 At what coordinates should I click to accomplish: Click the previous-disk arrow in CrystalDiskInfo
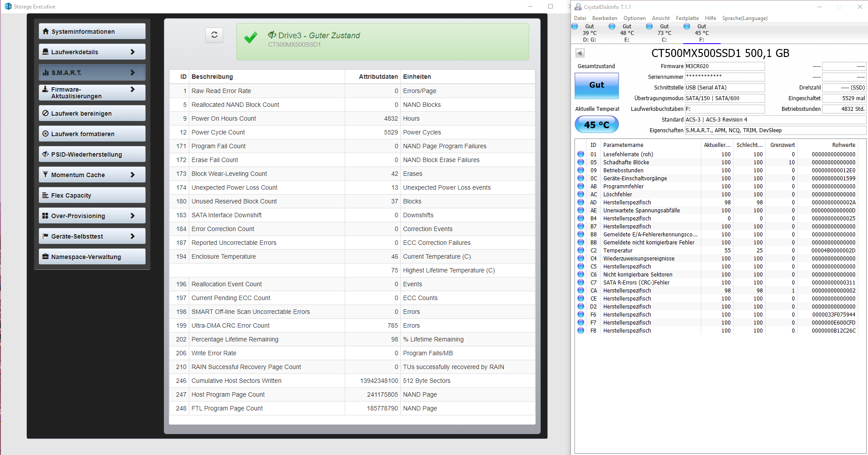pos(580,53)
